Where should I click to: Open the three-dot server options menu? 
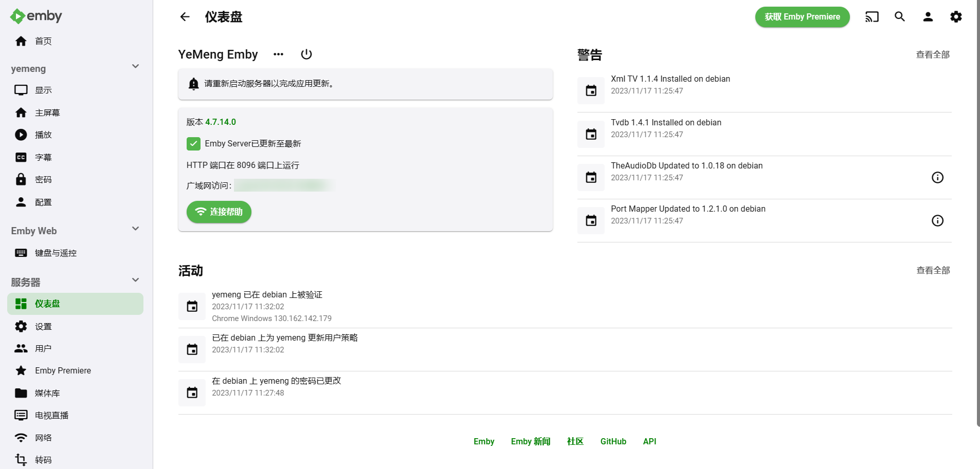click(278, 54)
